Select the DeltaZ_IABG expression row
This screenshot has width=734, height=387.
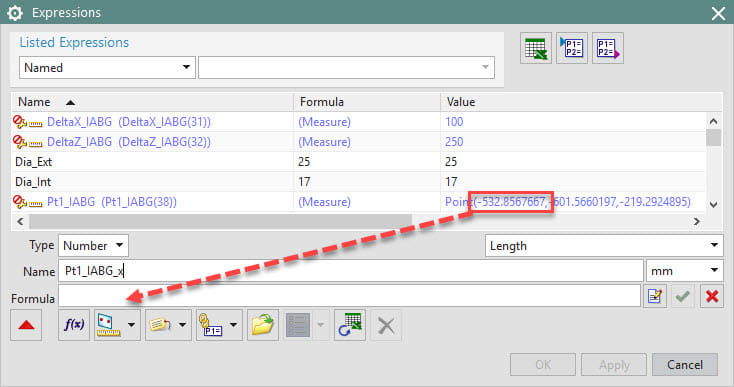coord(358,142)
